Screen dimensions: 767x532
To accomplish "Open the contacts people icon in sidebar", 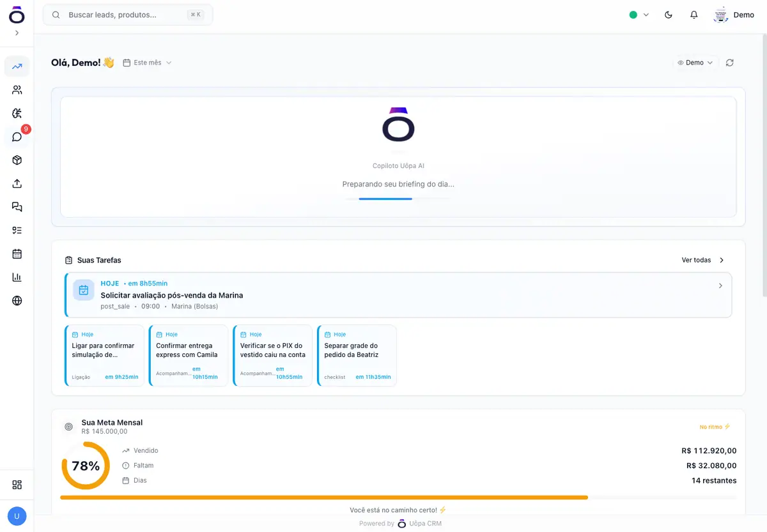I will 17,90.
